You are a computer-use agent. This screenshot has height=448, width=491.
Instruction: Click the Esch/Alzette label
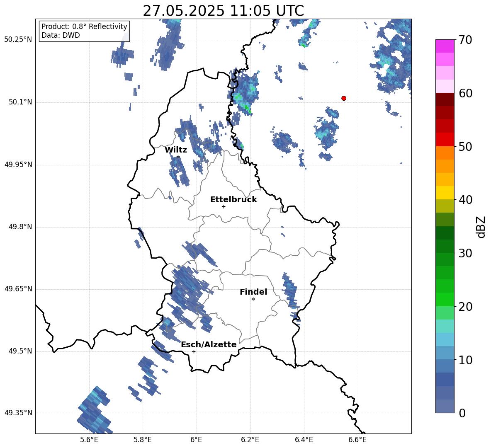tap(209, 344)
